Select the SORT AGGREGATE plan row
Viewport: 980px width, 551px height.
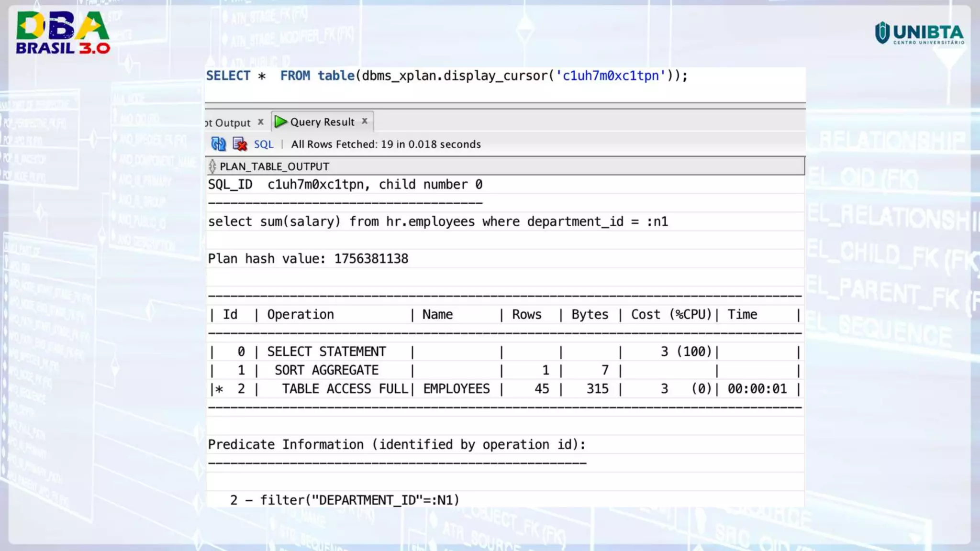pyautogui.click(x=505, y=370)
